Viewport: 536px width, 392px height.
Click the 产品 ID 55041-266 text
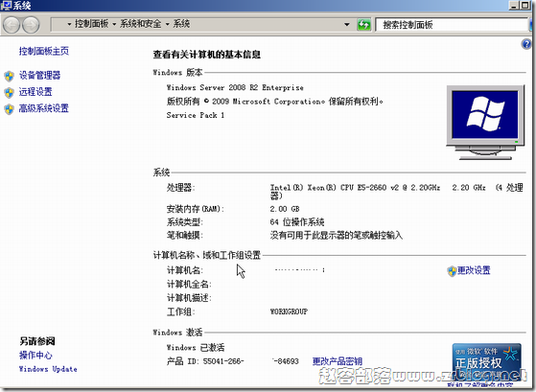[205, 361]
